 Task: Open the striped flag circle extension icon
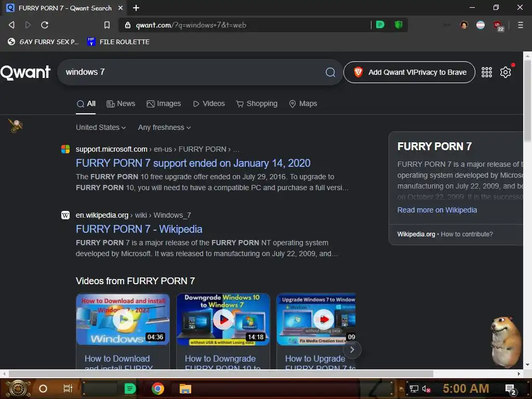[481, 25]
